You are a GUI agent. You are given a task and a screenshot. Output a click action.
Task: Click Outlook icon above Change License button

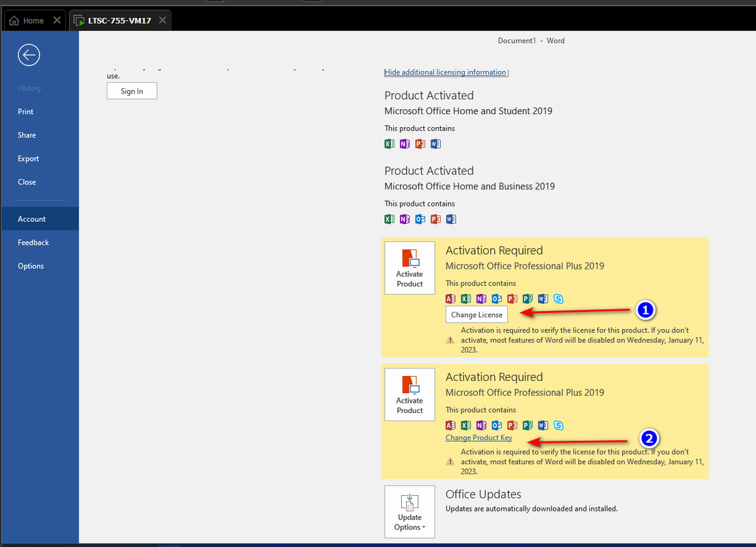pos(497,299)
